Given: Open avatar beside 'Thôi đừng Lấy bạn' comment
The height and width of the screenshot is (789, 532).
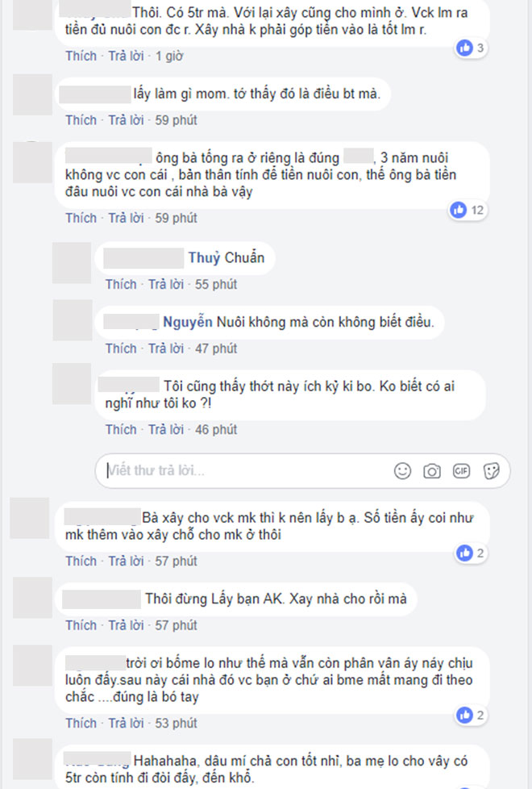Looking at the screenshot, I should tap(32, 598).
